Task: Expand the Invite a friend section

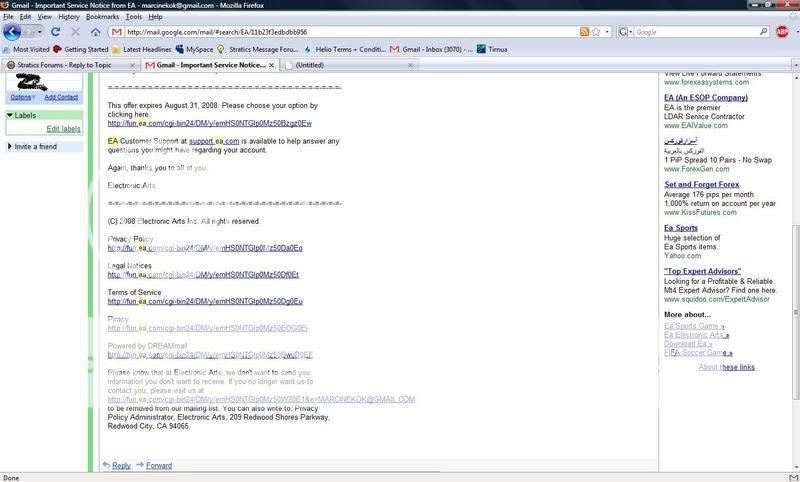Action: click(9, 146)
